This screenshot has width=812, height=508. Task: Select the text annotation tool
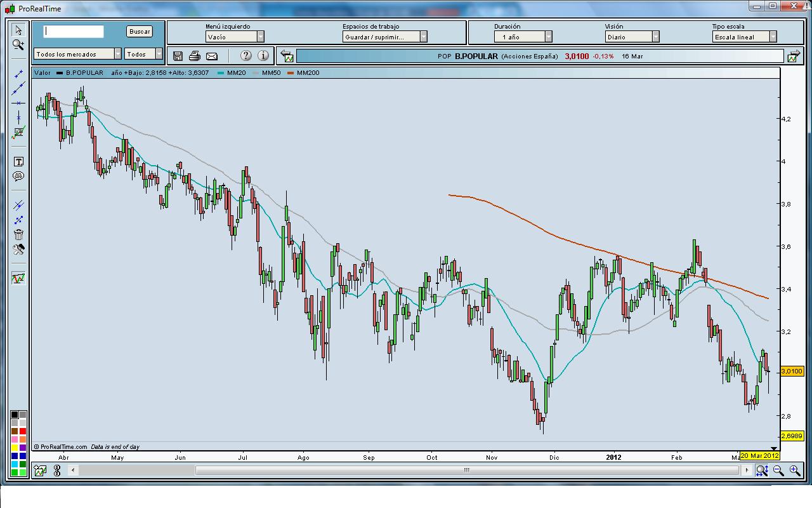[x=18, y=162]
